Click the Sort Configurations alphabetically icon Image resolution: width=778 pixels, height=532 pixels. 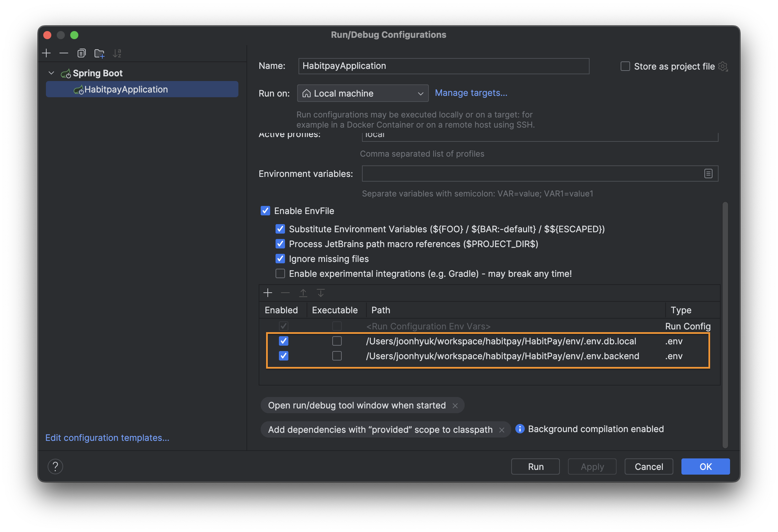pyautogui.click(x=117, y=53)
